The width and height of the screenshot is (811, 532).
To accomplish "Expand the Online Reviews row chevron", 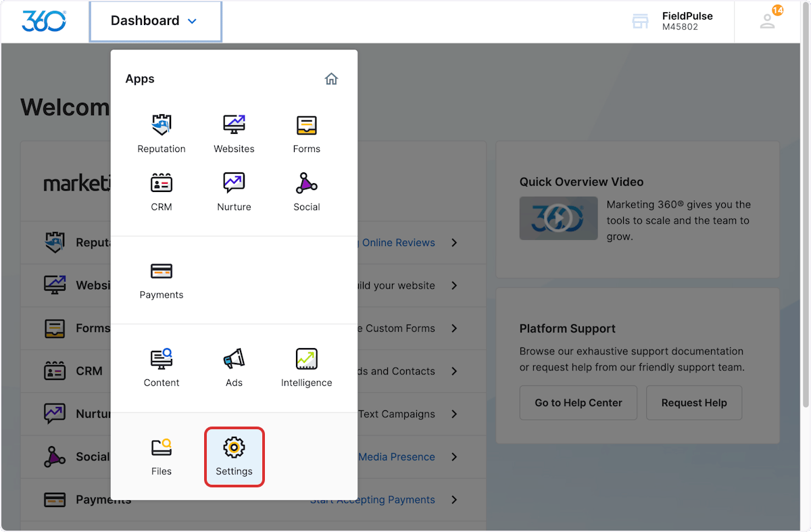I will click(454, 243).
